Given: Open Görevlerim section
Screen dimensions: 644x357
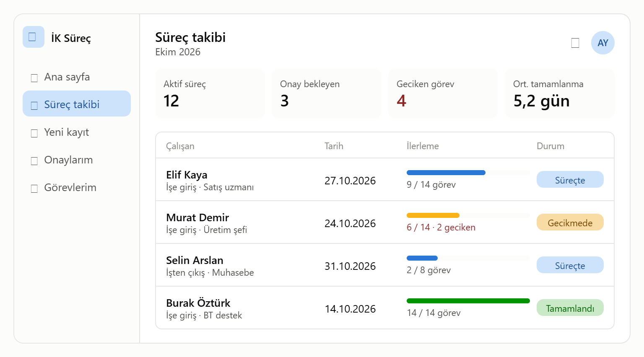Looking at the screenshot, I should (77, 187).
